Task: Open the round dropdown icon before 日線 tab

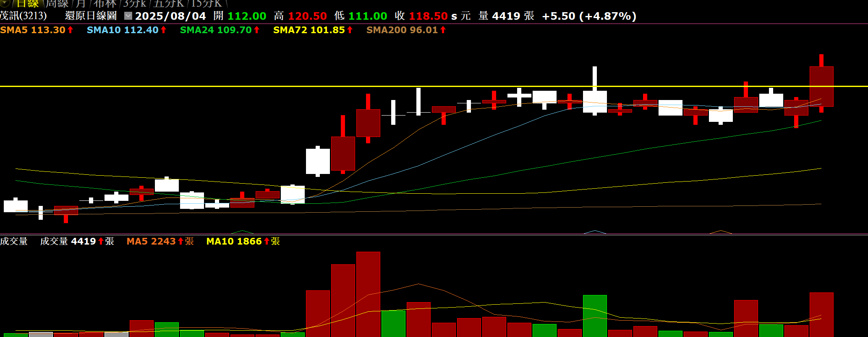Action: (5, 3)
